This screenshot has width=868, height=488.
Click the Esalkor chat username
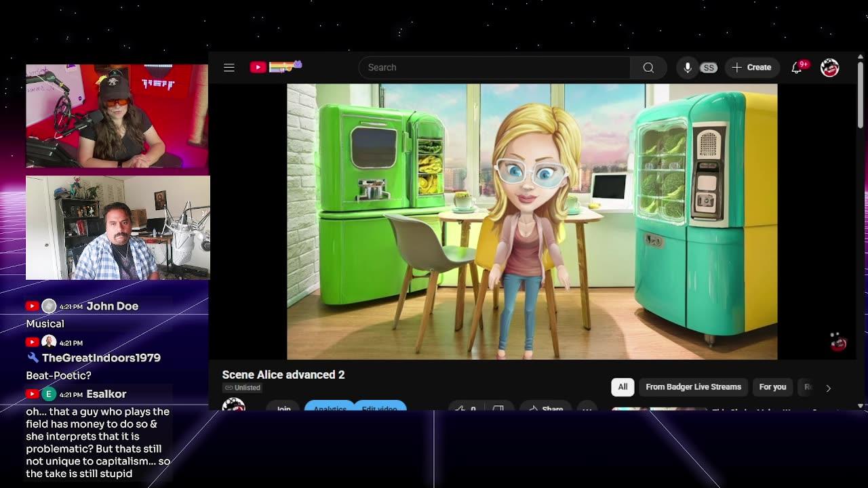coord(106,394)
